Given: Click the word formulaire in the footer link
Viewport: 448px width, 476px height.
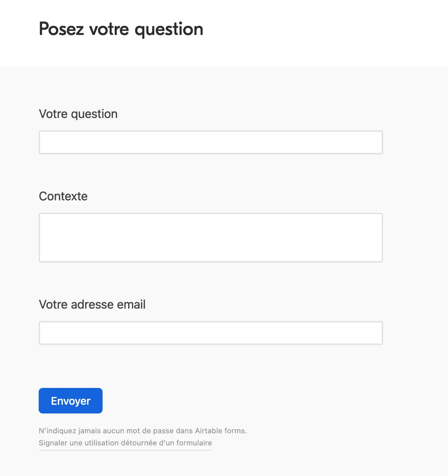Looking at the screenshot, I should tap(194, 443).
